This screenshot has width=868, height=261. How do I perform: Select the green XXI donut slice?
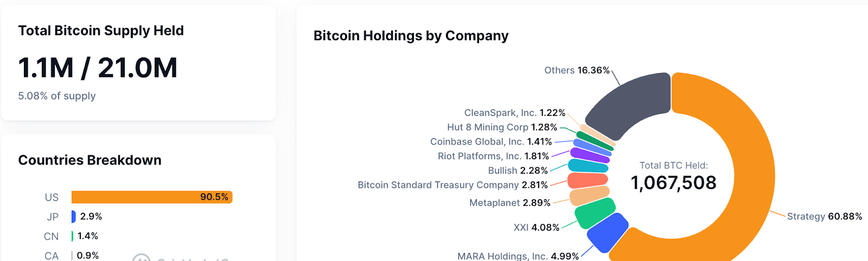point(595,213)
